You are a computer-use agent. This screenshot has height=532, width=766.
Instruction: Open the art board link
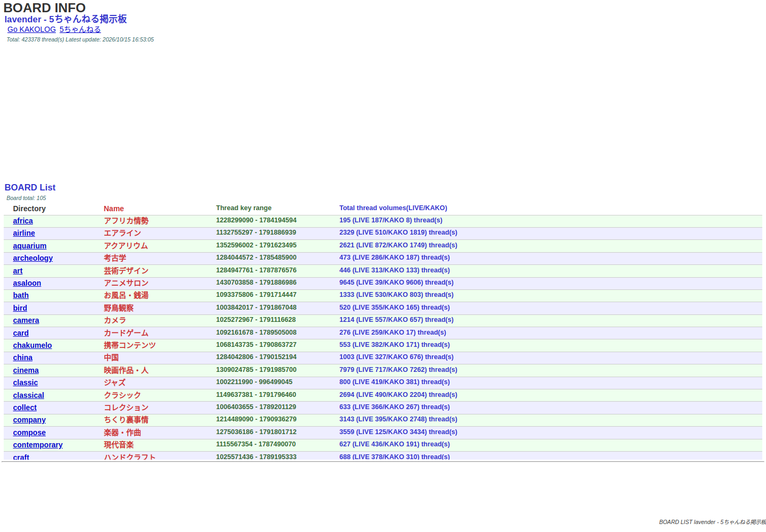point(18,271)
